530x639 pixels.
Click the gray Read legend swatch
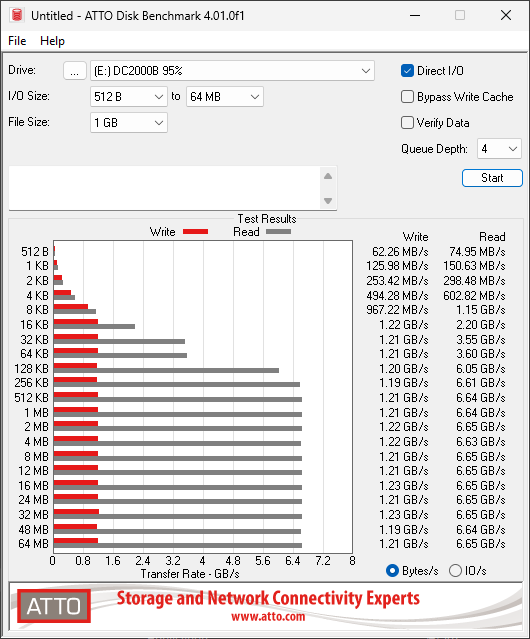pyautogui.click(x=278, y=231)
